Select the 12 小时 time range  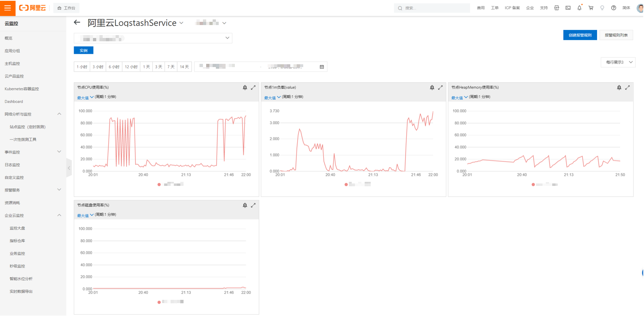pos(131,67)
